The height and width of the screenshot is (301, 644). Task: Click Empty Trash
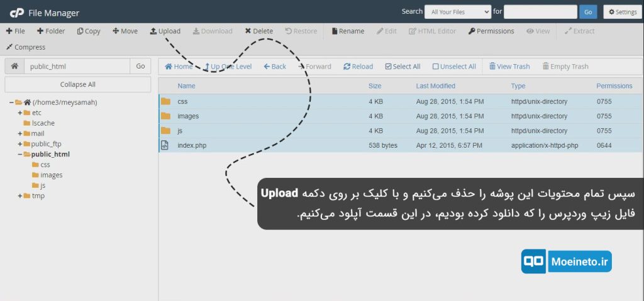565,67
